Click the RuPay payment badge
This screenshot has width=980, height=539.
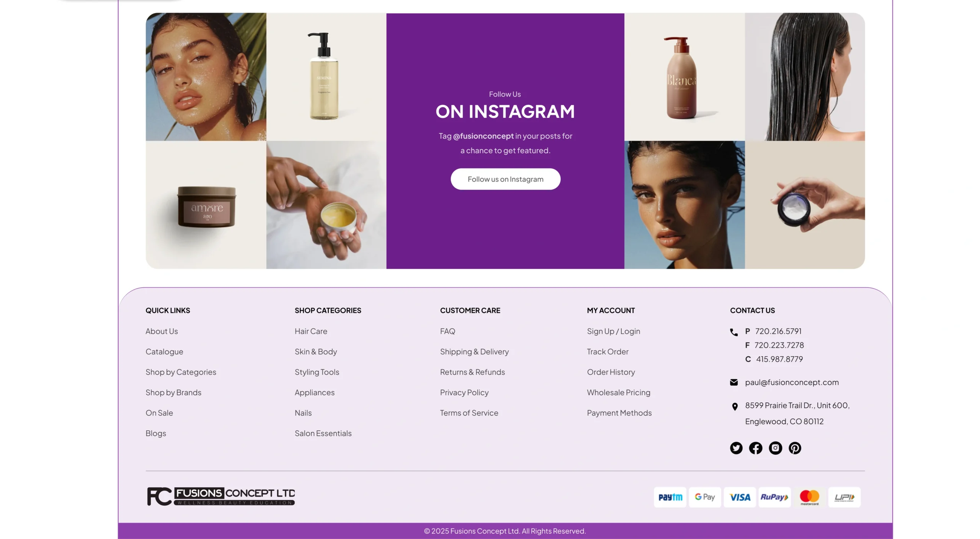pyautogui.click(x=774, y=497)
